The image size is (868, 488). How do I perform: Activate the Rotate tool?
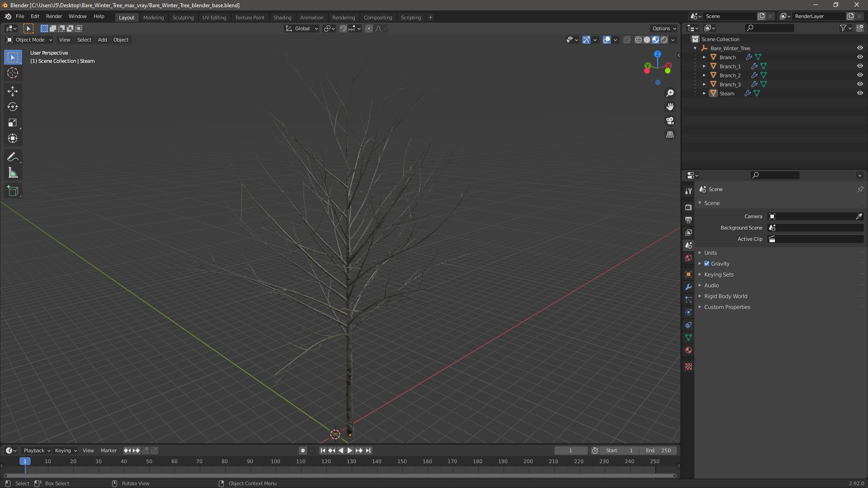click(x=13, y=107)
